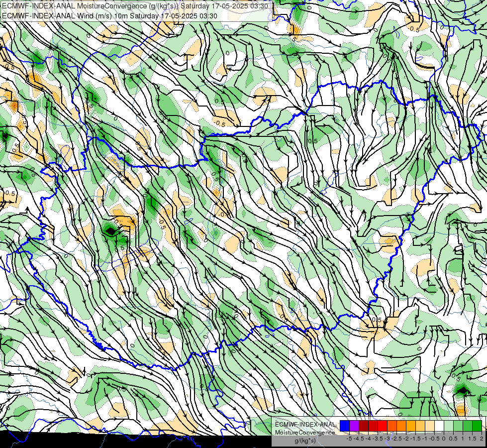Click the bright red legend swatch above -3.5
The image size is (487, 448).
click(x=383, y=426)
